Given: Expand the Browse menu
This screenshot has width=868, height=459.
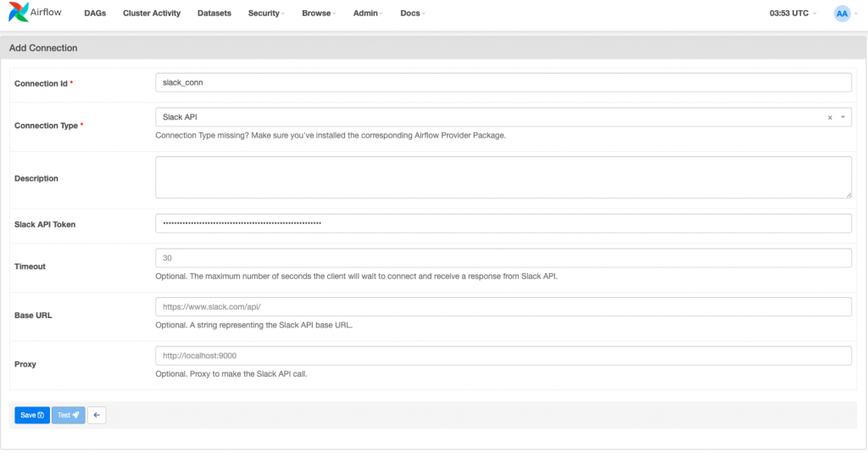Looking at the screenshot, I should click(x=319, y=14).
